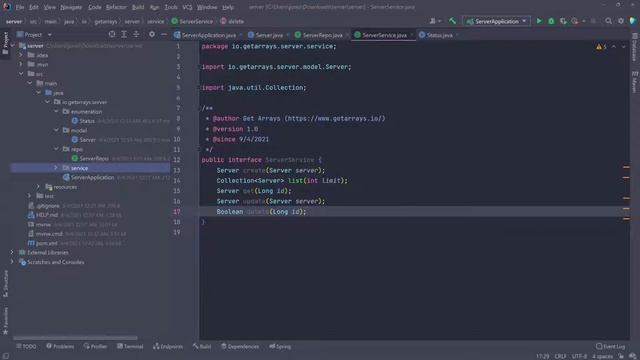The width and height of the screenshot is (640, 360).
Task: Expand the .mvn folder
Action: pyautogui.click(x=21, y=64)
